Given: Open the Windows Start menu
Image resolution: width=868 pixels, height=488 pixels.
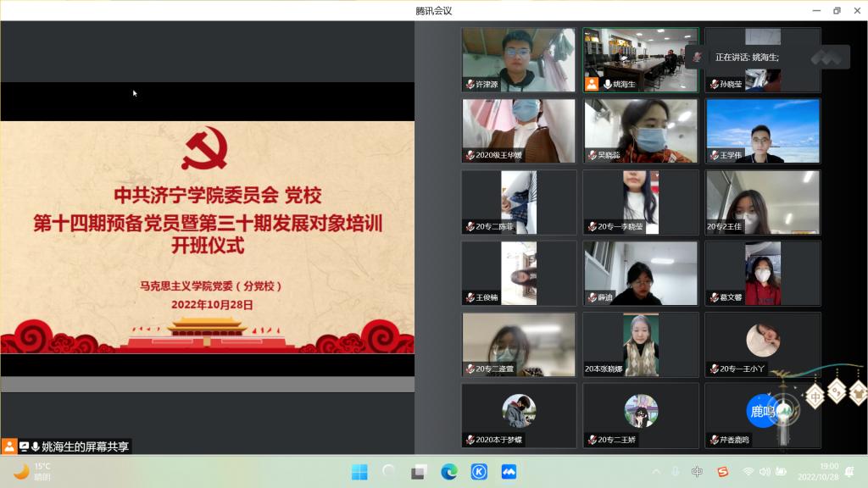Looking at the screenshot, I should [x=359, y=472].
